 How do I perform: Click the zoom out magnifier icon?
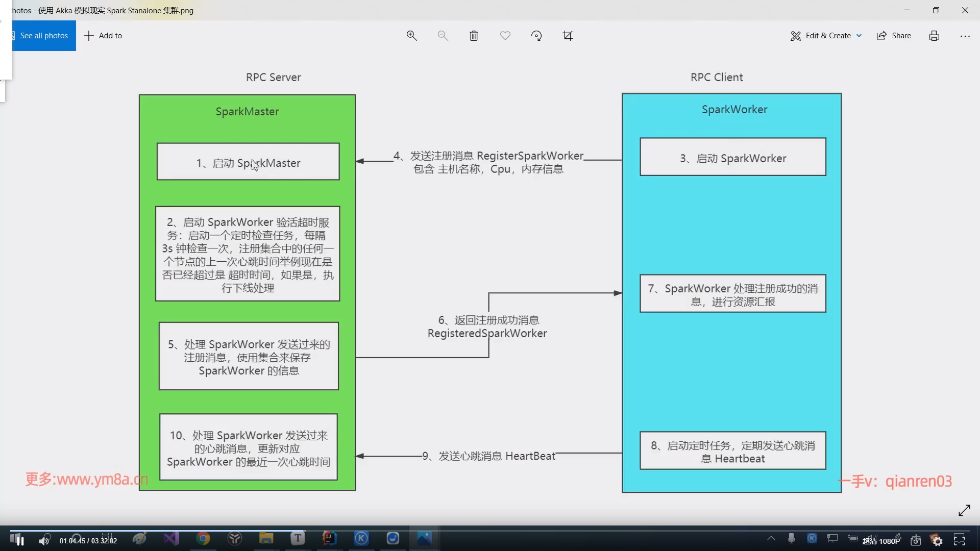443,36
